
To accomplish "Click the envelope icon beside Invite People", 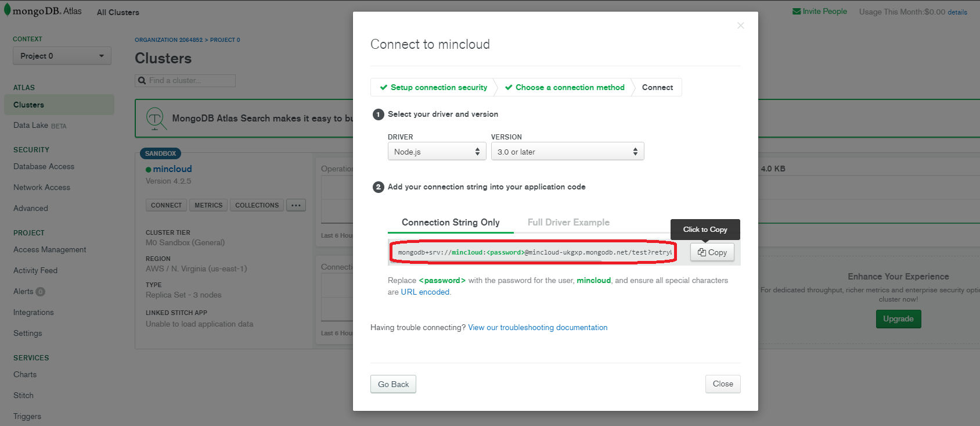I will 797,12.
